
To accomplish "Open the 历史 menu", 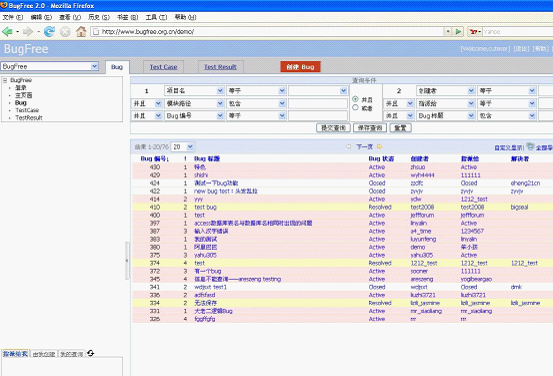I will [99, 17].
